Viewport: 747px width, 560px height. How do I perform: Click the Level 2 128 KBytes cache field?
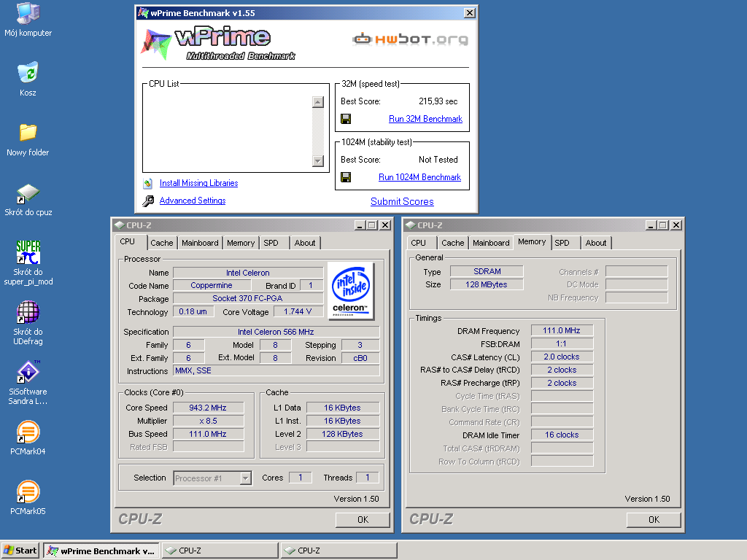(x=343, y=435)
